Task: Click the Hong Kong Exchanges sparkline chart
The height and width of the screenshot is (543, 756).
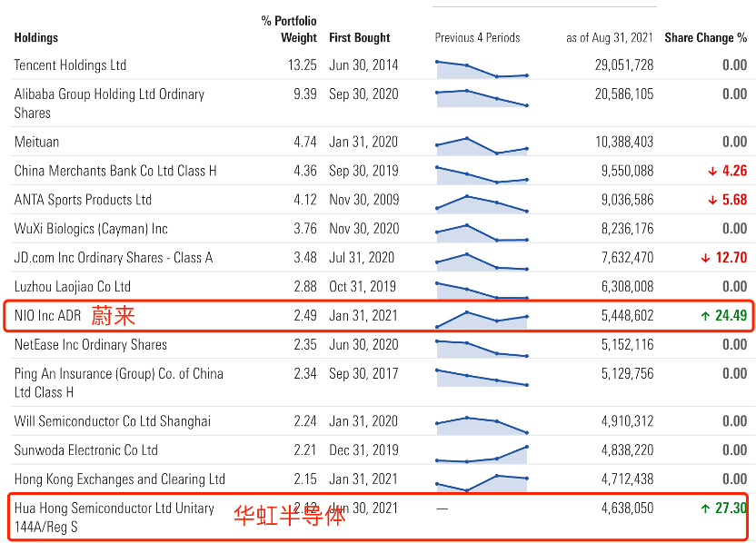Action: pos(482,483)
